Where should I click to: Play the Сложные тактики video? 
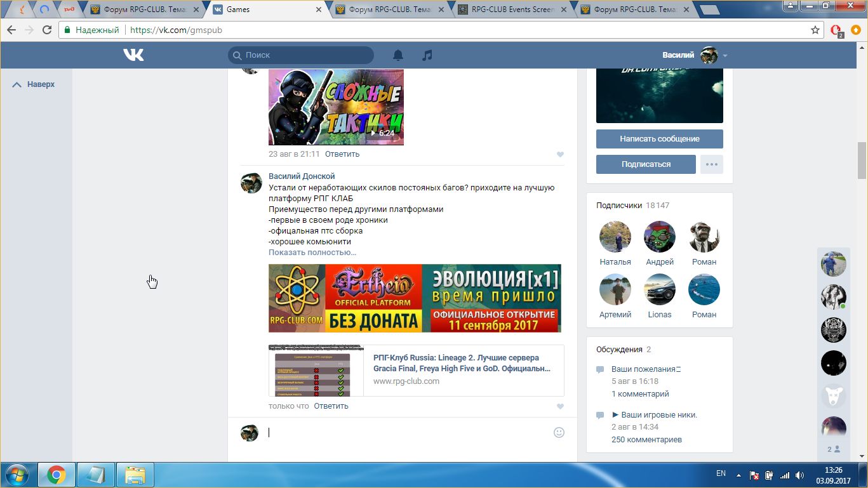336,107
